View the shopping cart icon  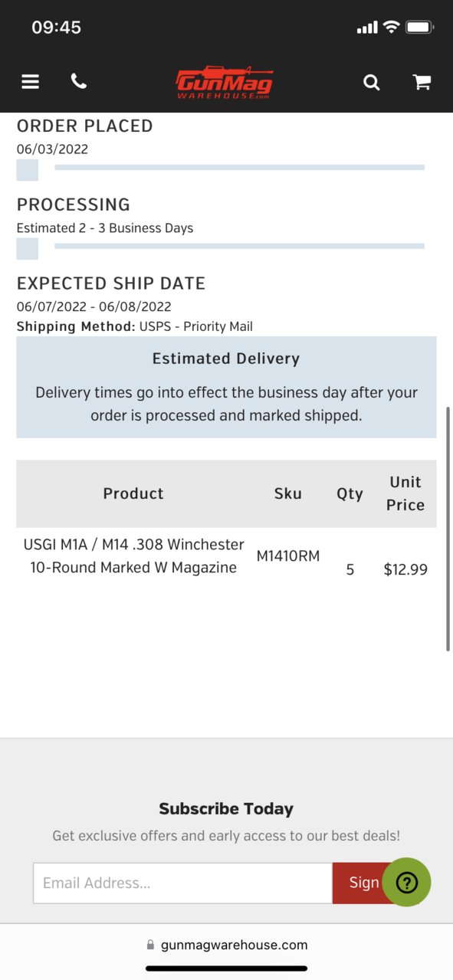[422, 82]
